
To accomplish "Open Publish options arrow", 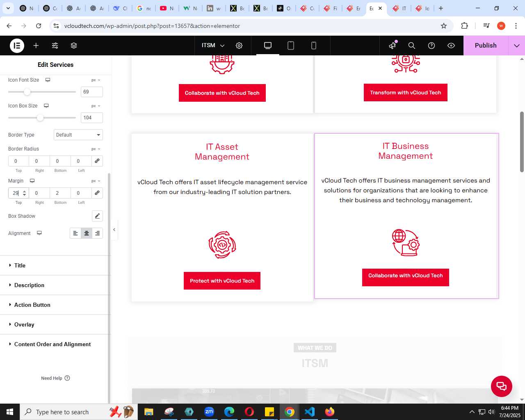I will pos(517,46).
